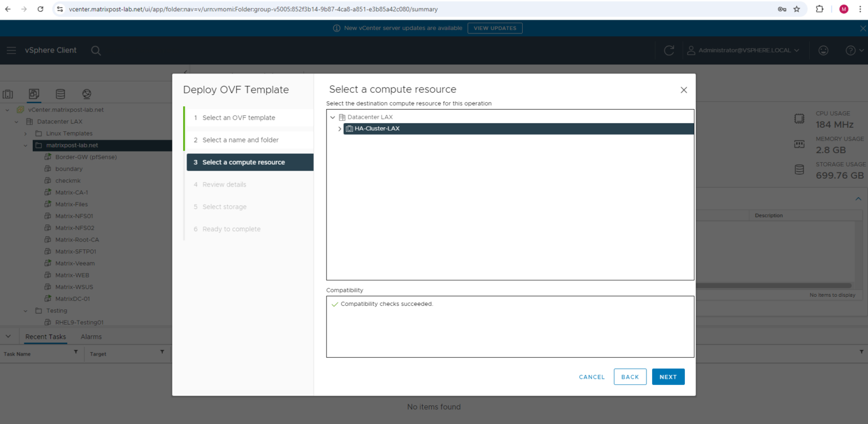This screenshot has width=868, height=424.
Task: Open the feedback smiley icon
Action: (823, 50)
